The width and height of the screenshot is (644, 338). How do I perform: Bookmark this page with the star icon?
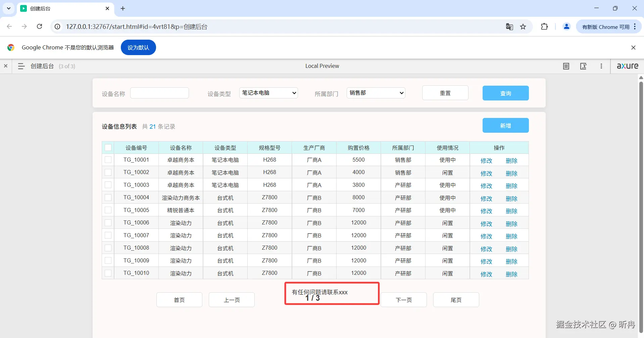click(x=523, y=27)
